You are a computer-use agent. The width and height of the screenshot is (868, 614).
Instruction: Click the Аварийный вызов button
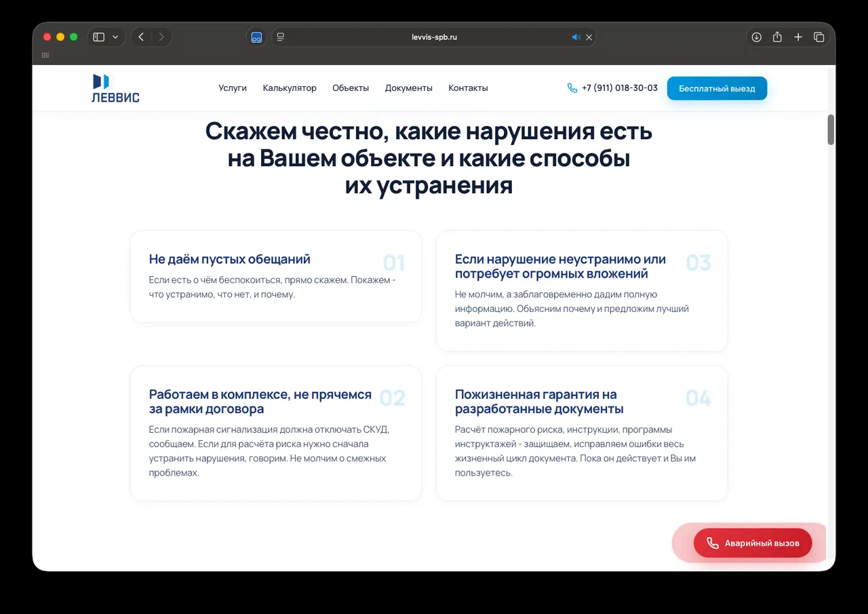[753, 543]
